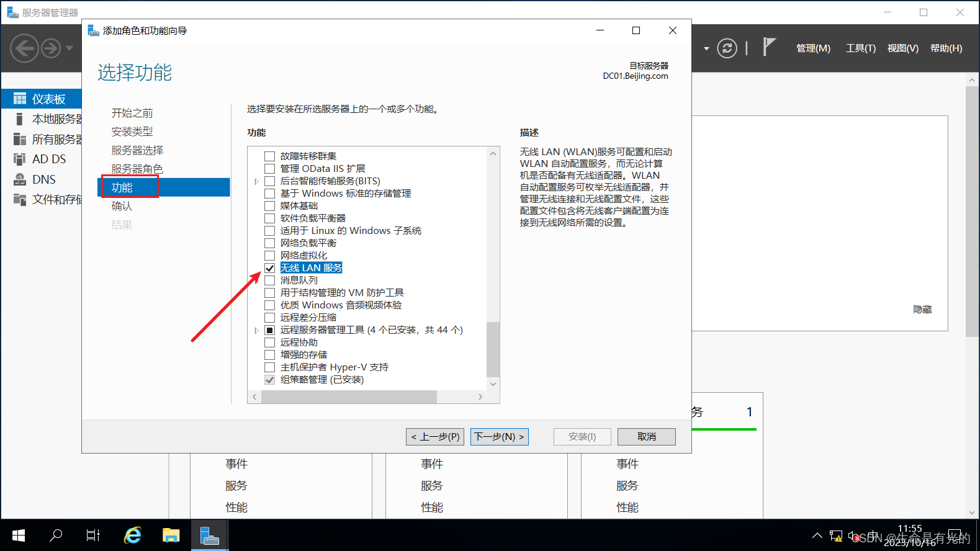Screen dimensions: 980x551
Task: Select 主机保护者 Hyper-V 支持 row
Action: pyautogui.click(x=334, y=367)
